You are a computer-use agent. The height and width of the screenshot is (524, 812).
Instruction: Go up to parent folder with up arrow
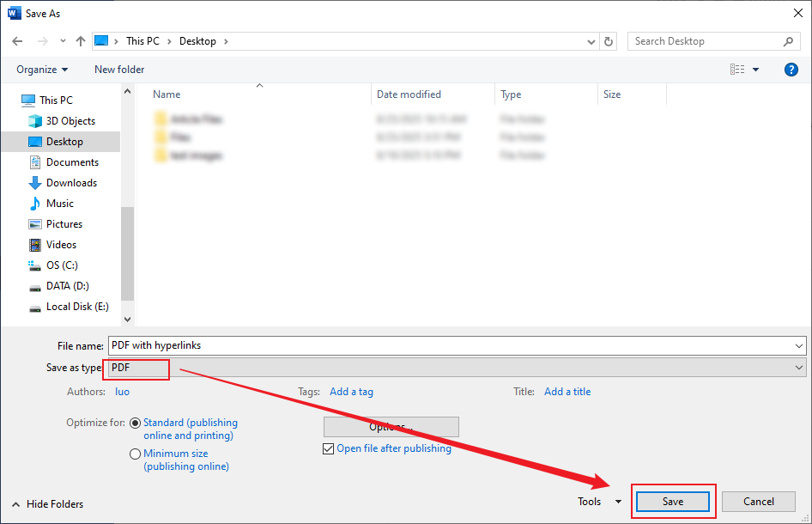coord(80,40)
